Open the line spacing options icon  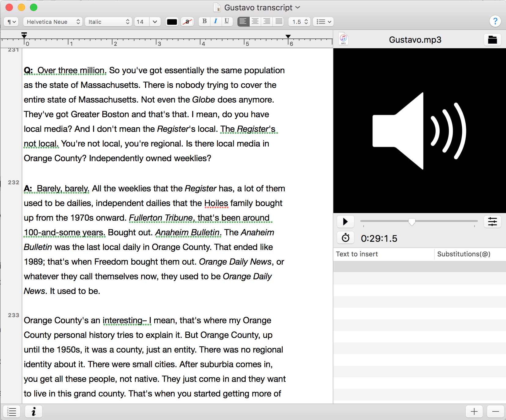coord(323,21)
